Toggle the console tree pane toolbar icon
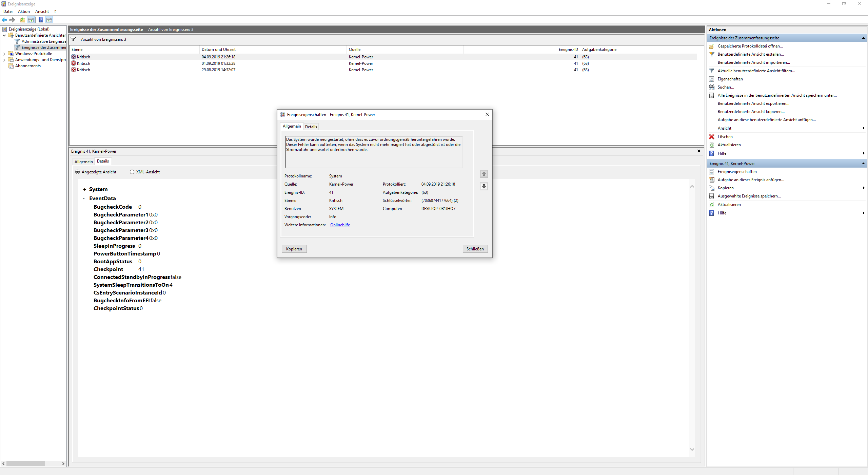The image size is (868, 475). (31, 20)
